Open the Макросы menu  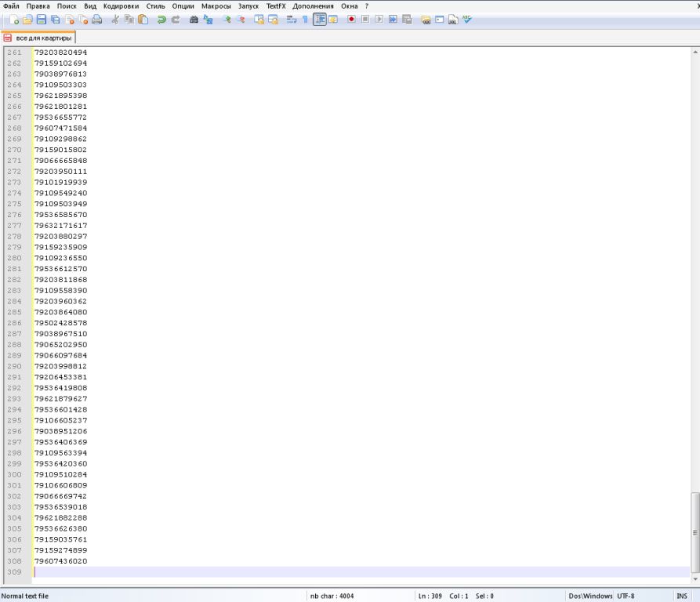coord(216,5)
